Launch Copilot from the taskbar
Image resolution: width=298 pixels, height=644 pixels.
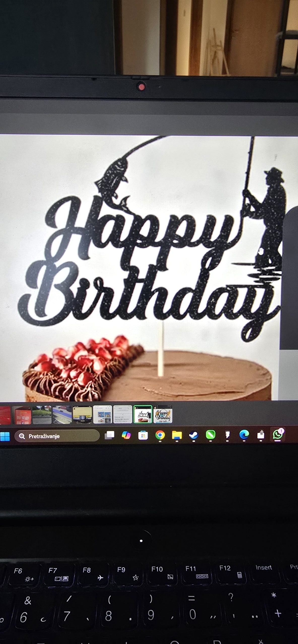click(126, 435)
